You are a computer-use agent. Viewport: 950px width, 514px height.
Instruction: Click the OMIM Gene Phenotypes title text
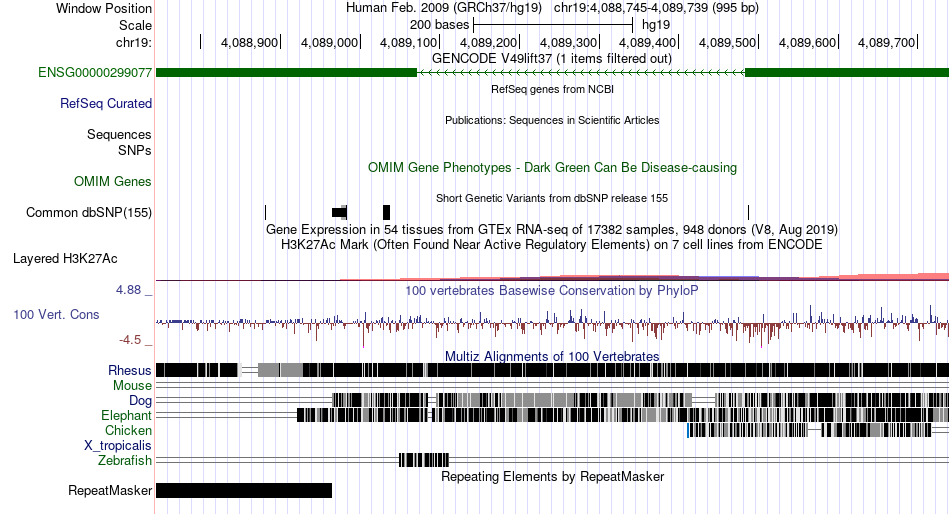(x=553, y=167)
